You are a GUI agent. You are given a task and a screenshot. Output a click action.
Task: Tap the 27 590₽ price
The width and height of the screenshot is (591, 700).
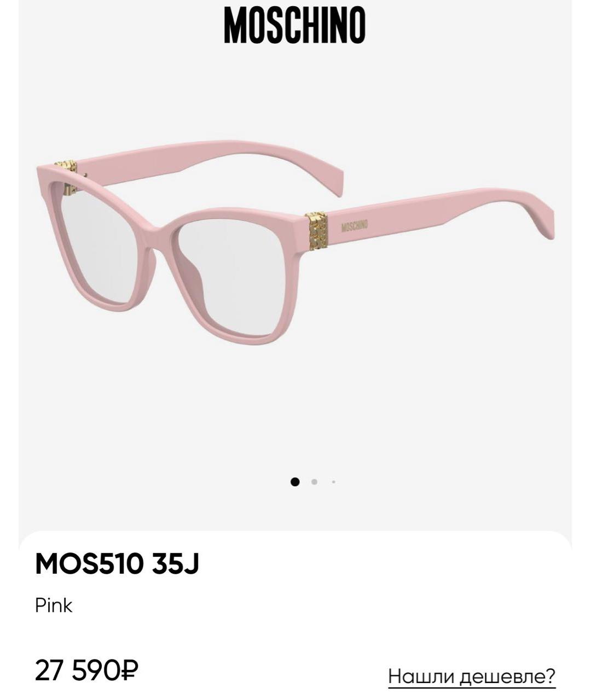point(86,670)
